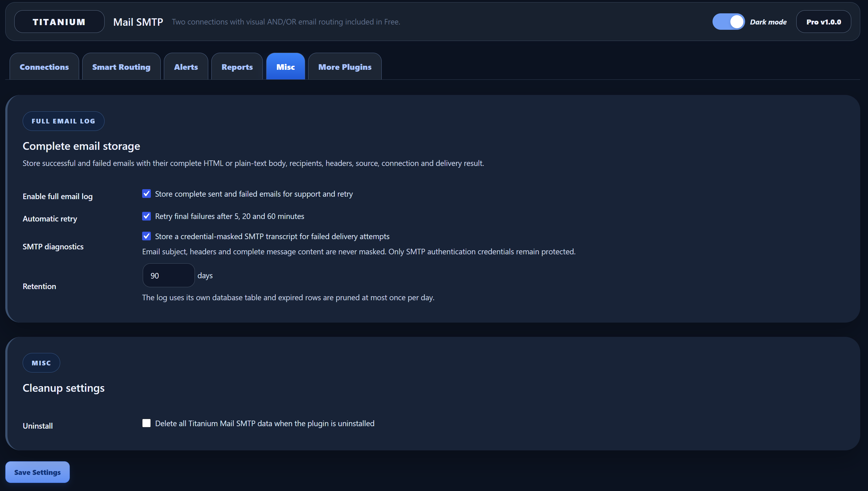Click the Complete email storage heading
This screenshot has height=491, width=868.
coord(81,146)
